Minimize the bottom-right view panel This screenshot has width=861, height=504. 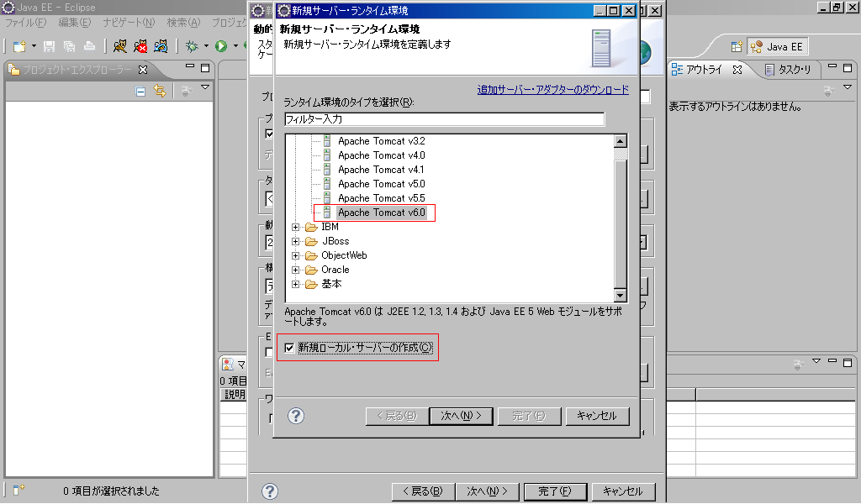(x=832, y=361)
